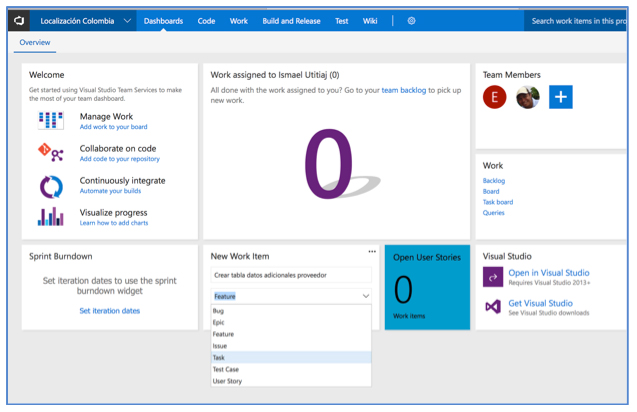
Task: Choose Feature option in the dropdown list
Action: click(291, 334)
